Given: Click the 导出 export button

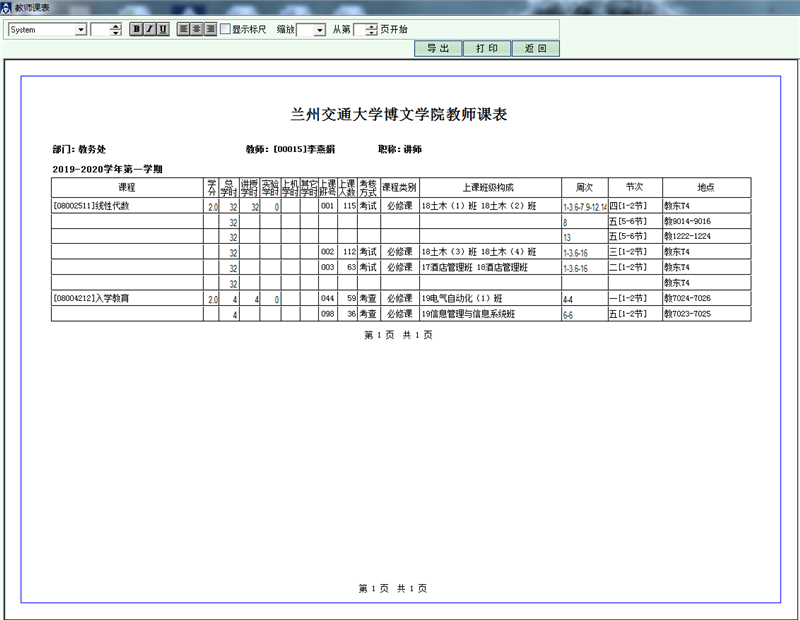Looking at the screenshot, I should 438,48.
